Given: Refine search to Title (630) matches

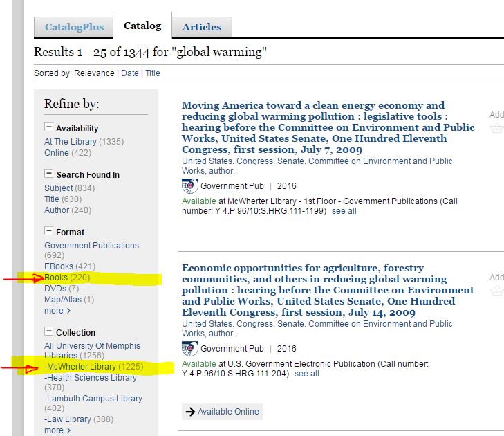Looking at the screenshot, I should pyautogui.click(x=63, y=199).
